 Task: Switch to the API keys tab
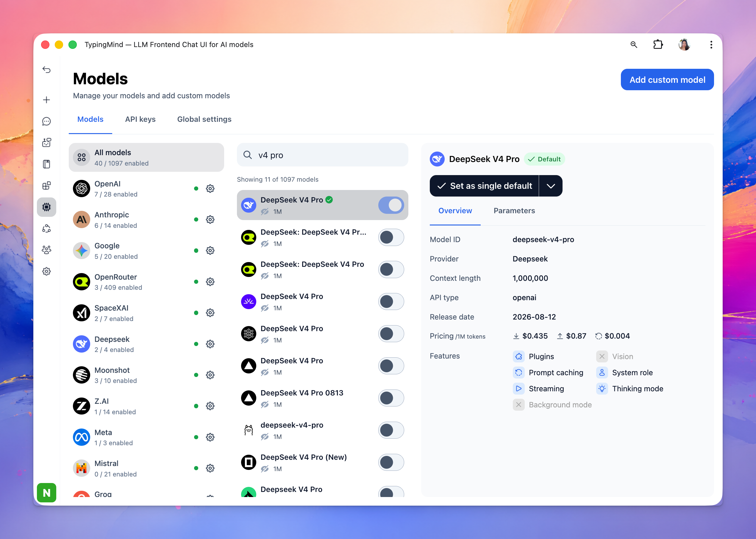[x=140, y=119]
